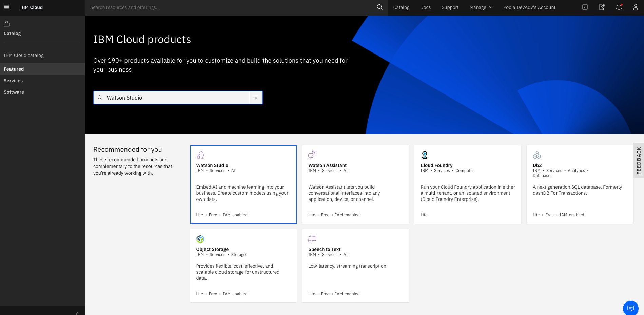The image size is (644, 315).
Task: Click the Recommended for you heading
Action: click(x=128, y=149)
